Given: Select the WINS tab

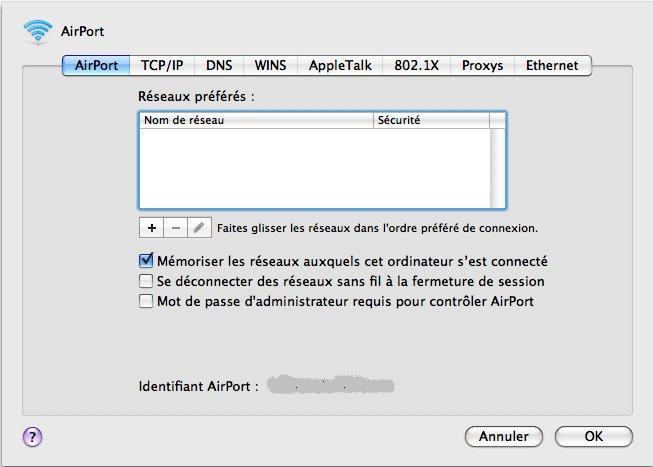Looking at the screenshot, I should pos(270,65).
